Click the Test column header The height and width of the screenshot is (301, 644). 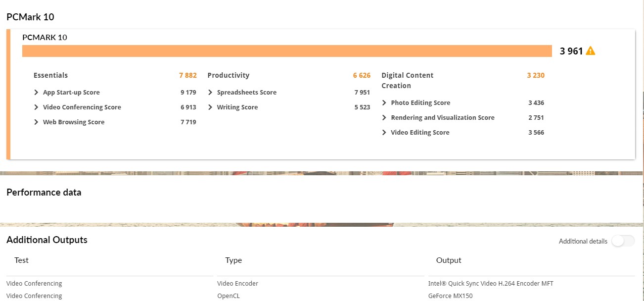pos(21,260)
